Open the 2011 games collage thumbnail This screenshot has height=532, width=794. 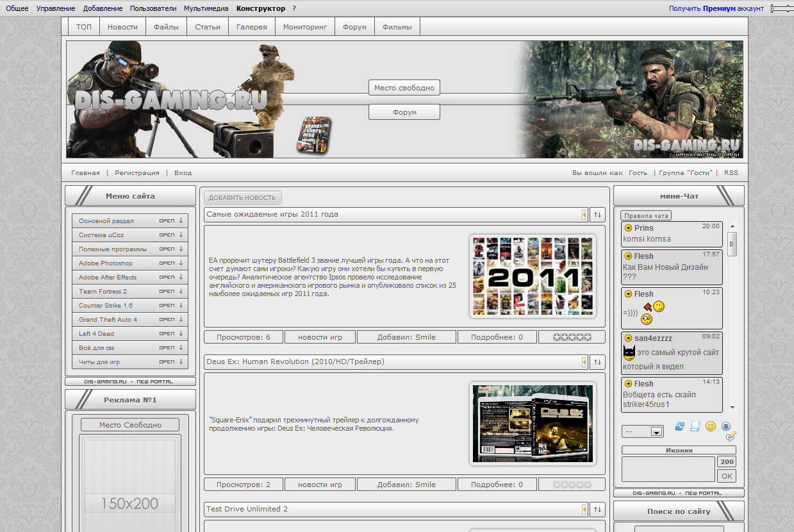[x=533, y=276]
